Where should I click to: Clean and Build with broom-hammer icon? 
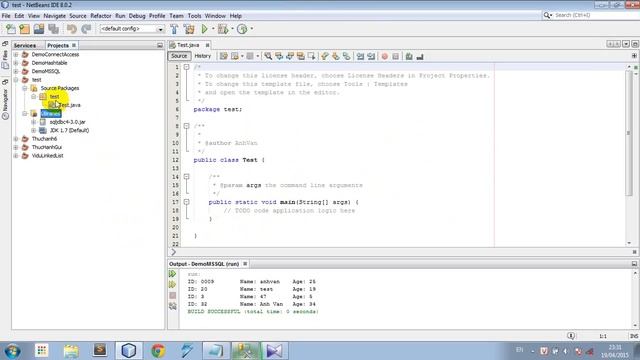(x=189, y=29)
